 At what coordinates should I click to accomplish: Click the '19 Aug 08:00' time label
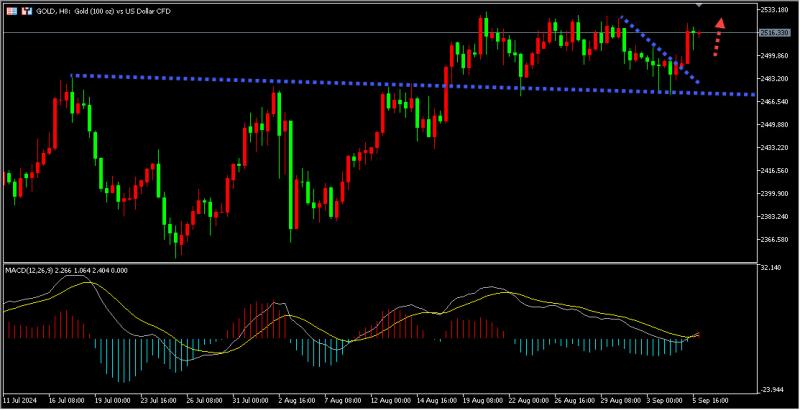pyautogui.click(x=483, y=400)
